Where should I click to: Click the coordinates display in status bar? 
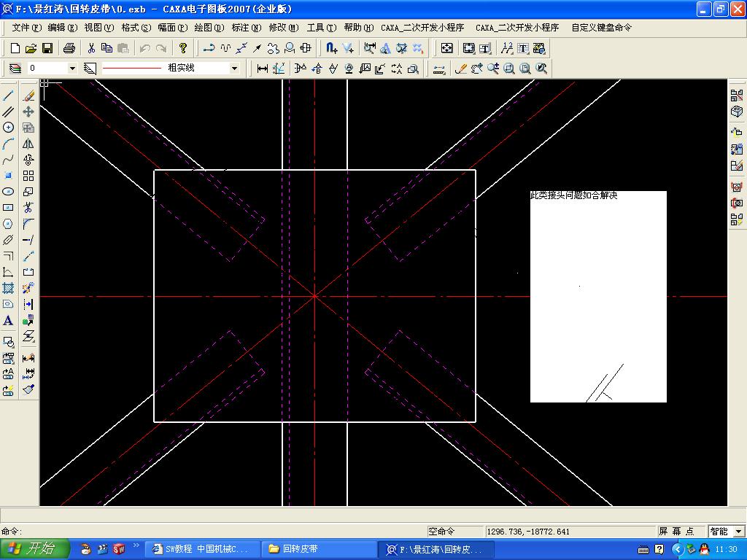click(569, 531)
